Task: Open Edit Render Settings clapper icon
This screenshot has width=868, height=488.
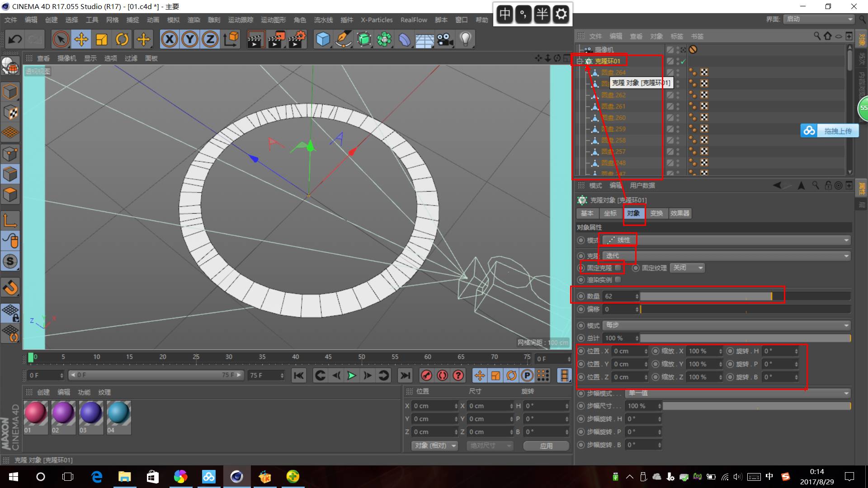Action: 297,39
